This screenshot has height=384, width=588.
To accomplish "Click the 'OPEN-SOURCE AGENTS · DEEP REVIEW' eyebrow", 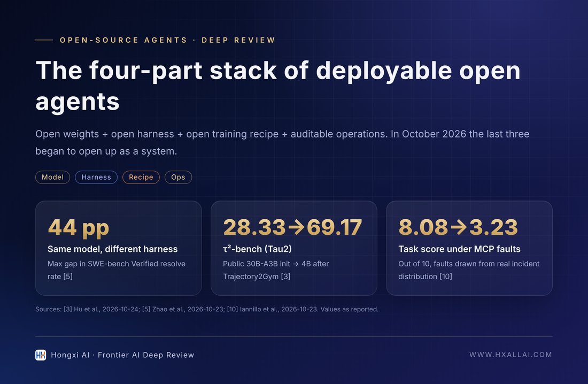I will tap(168, 40).
